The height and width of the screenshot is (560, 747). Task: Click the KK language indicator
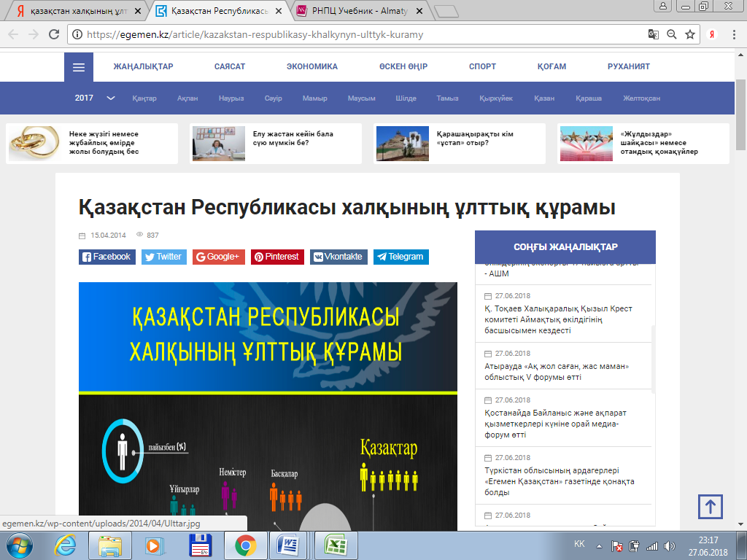579,544
